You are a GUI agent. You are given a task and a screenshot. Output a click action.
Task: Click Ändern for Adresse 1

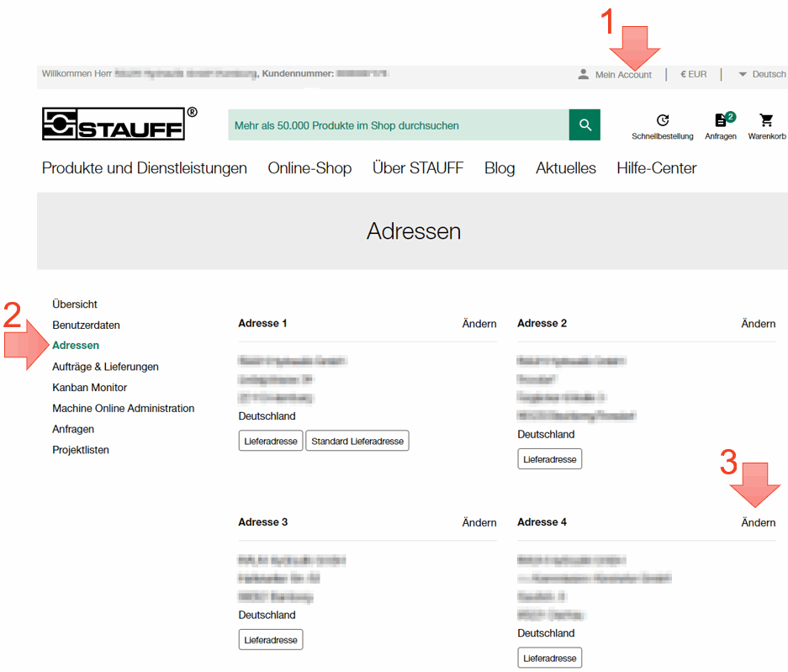479,324
